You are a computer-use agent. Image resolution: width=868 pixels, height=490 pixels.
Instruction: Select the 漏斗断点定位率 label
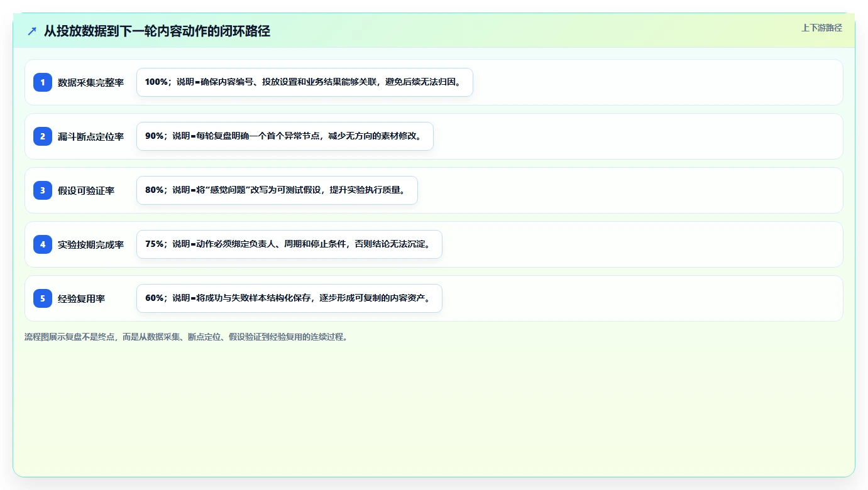point(91,136)
